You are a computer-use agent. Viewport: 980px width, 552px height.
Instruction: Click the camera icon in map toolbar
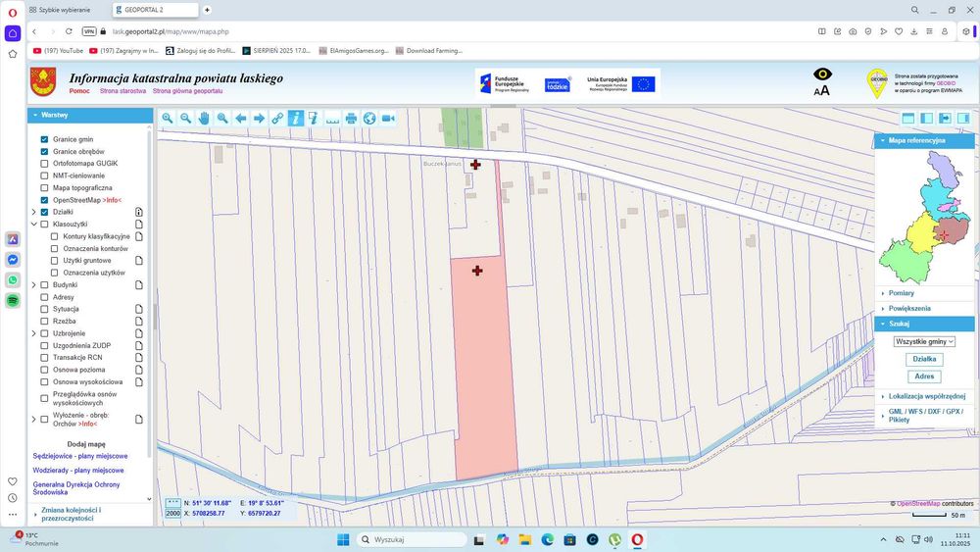click(x=388, y=119)
